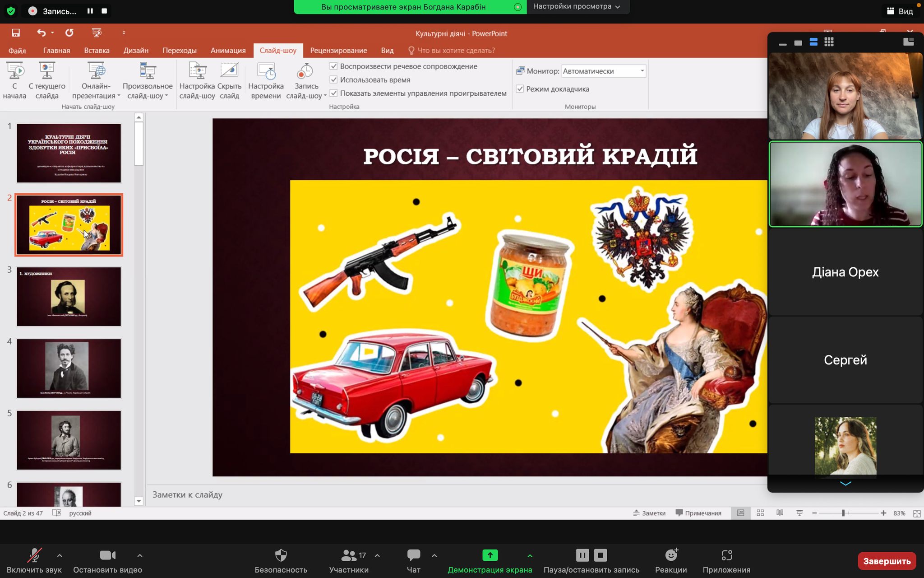Pause the Zoom recording at top
This screenshot has width=924, height=578.
pyautogui.click(x=90, y=11)
